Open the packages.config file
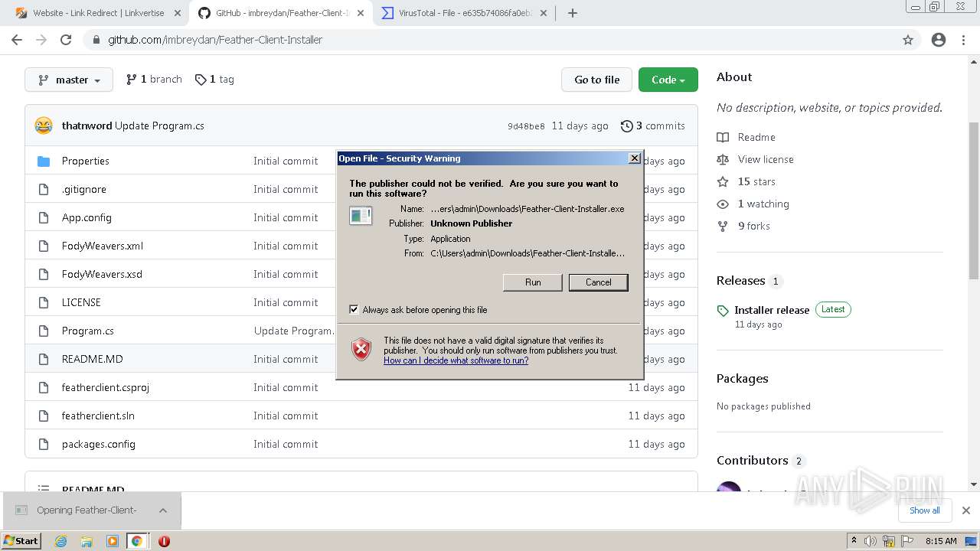Screen dimensions: 980x551 (99, 444)
